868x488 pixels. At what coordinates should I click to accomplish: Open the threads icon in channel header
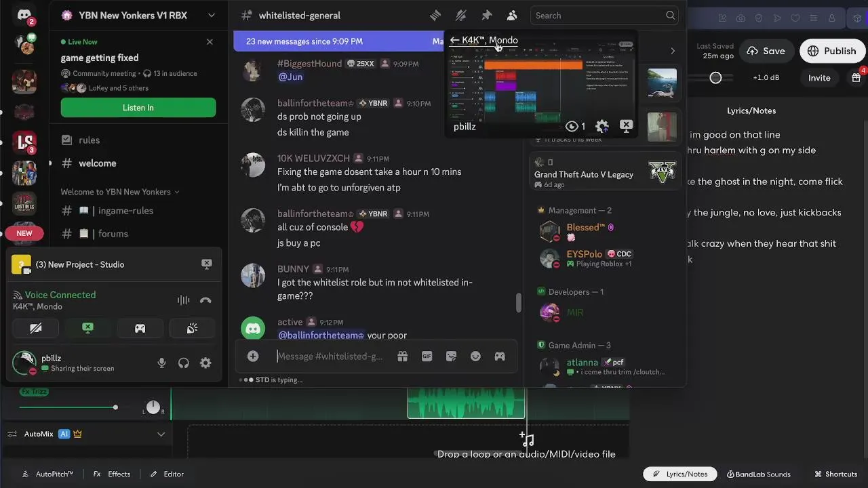pos(435,15)
